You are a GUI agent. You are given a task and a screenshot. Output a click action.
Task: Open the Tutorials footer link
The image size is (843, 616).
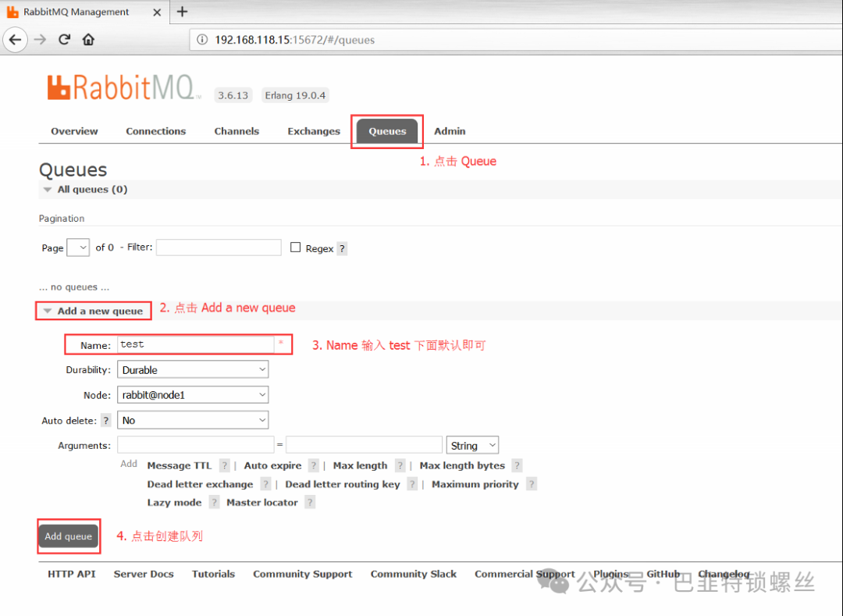(x=213, y=574)
